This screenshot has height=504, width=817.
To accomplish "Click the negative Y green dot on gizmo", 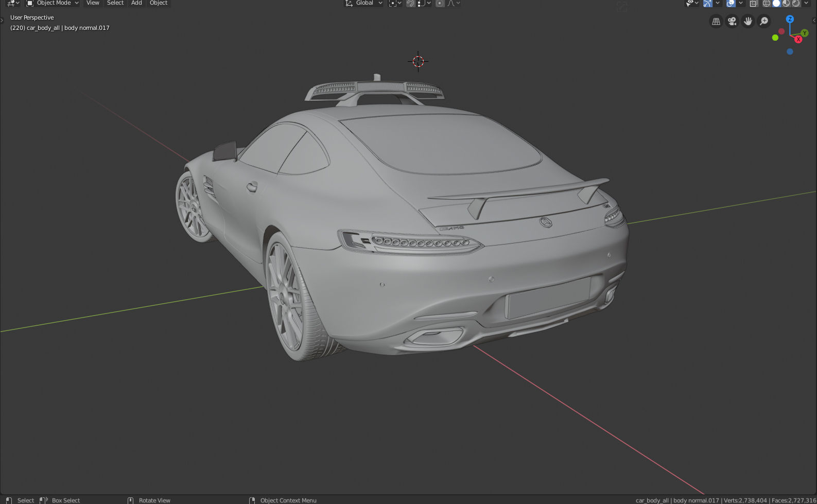I will (775, 38).
